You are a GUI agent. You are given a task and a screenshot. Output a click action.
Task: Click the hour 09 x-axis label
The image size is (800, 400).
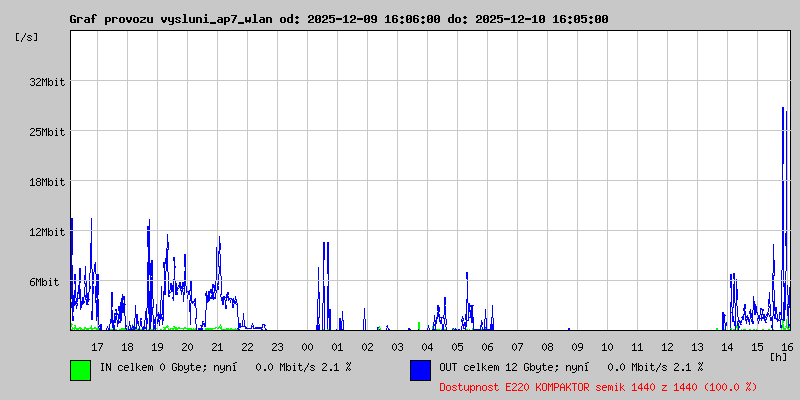pyautogui.click(x=577, y=347)
